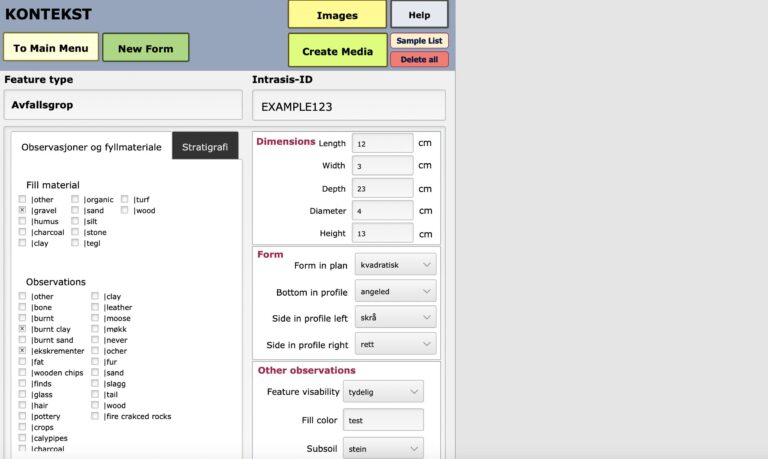The image size is (768, 459).
Task: Check the organic fill material checkbox
Action: pyautogui.click(x=75, y=199)
